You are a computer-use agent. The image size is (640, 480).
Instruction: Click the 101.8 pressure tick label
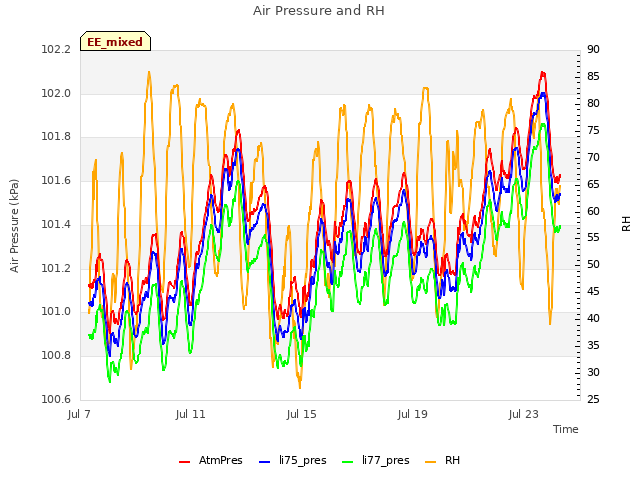click(x=56, y=137)
